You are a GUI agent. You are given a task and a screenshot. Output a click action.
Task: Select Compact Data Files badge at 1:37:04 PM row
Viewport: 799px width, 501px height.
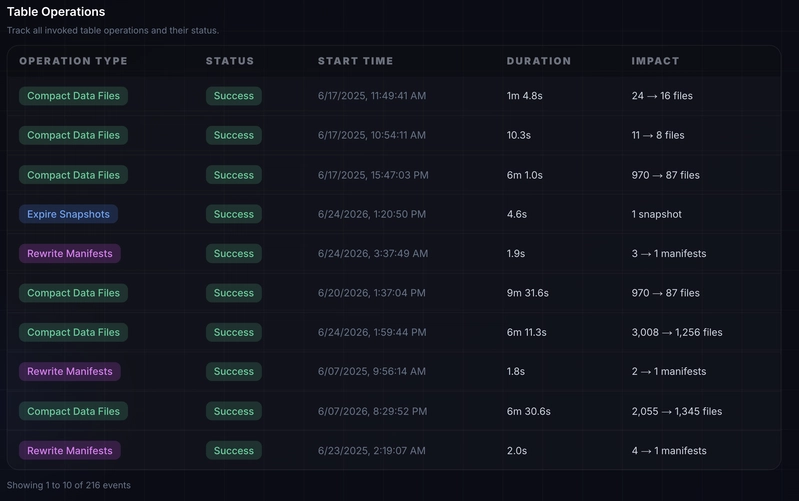[x=73, y=293]
